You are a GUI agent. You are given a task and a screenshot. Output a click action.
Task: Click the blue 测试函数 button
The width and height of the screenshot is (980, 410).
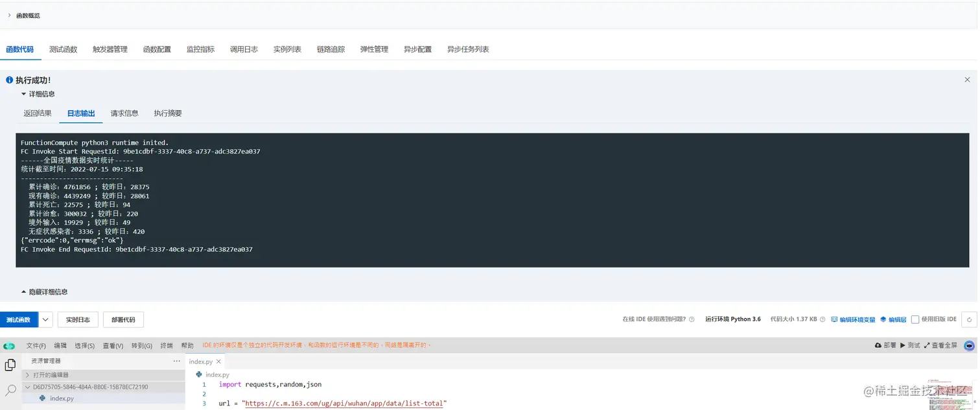pyautogui.click(x=19, y=320)
